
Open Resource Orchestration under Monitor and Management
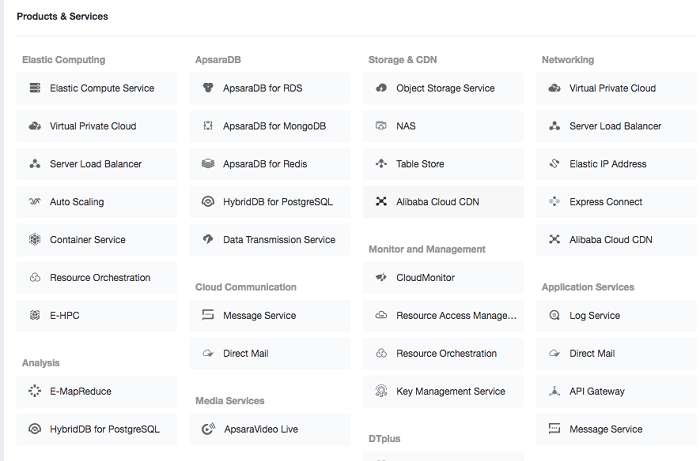pos(443,353)
